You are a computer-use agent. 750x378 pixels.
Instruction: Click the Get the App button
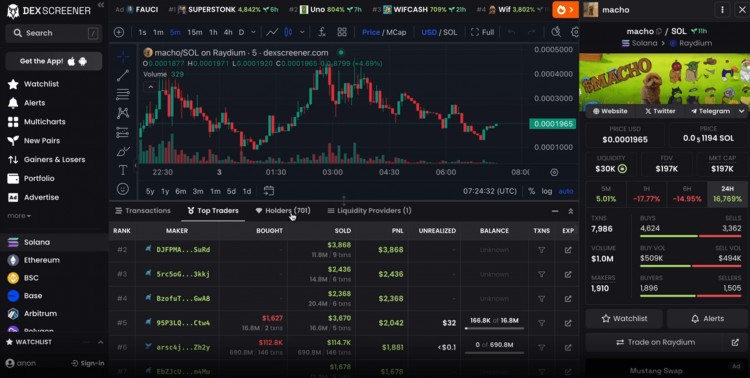tap(54, 61)
